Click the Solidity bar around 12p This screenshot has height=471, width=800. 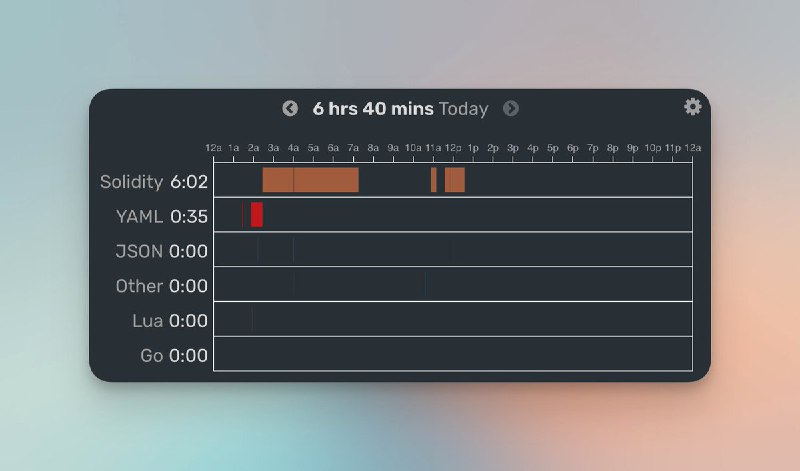click(x=455, y=180)
